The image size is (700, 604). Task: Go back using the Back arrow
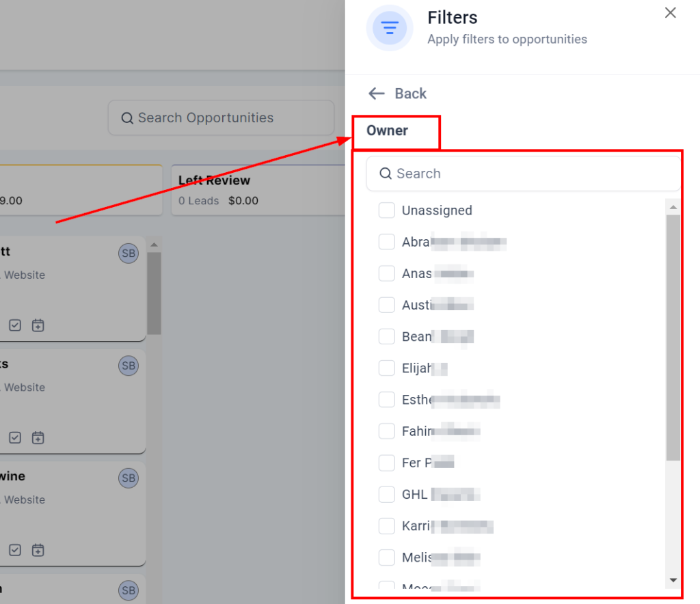coord(377,94)
